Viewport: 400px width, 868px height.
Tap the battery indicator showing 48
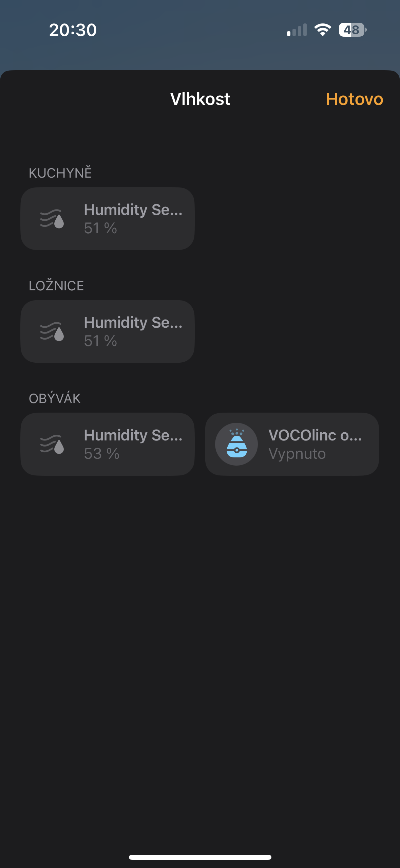pyautogui.click(x=352, y=30)
